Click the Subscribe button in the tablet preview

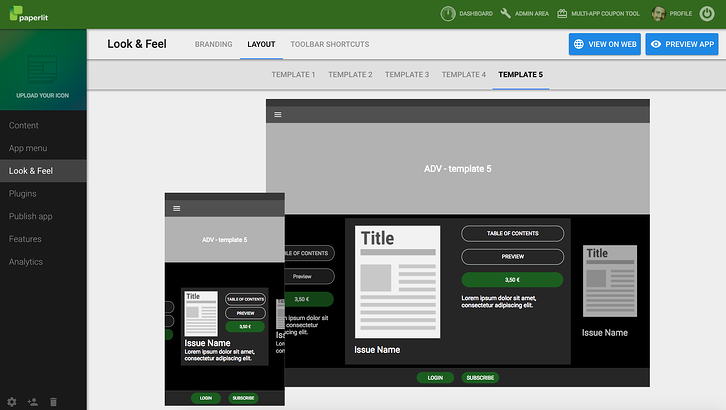pos(480,378)
